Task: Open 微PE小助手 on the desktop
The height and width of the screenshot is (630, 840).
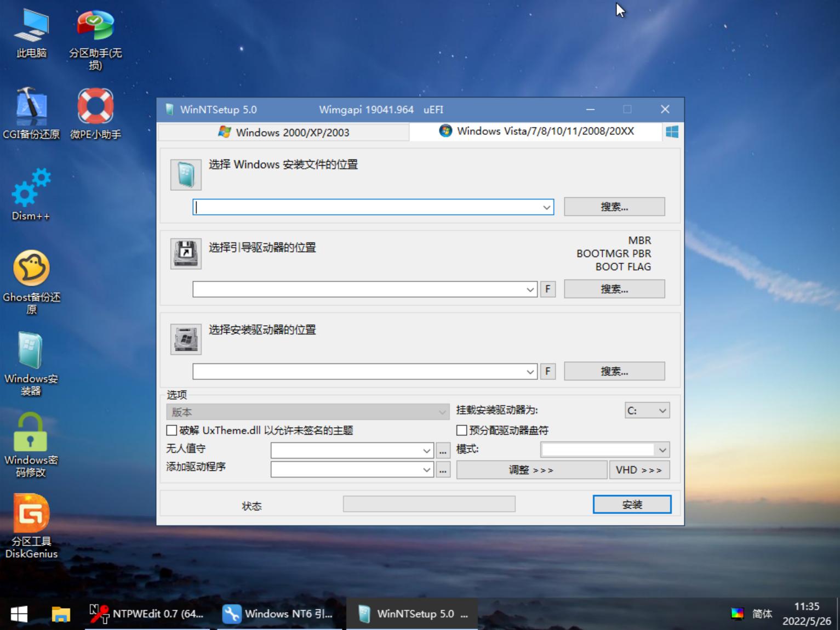Action: point(94,104)
